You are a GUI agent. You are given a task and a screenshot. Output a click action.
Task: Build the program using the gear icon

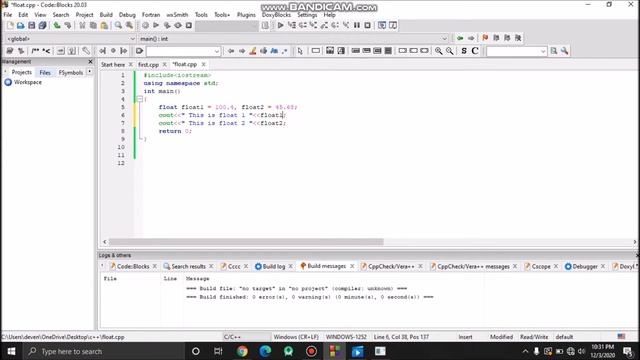[145, 25]
